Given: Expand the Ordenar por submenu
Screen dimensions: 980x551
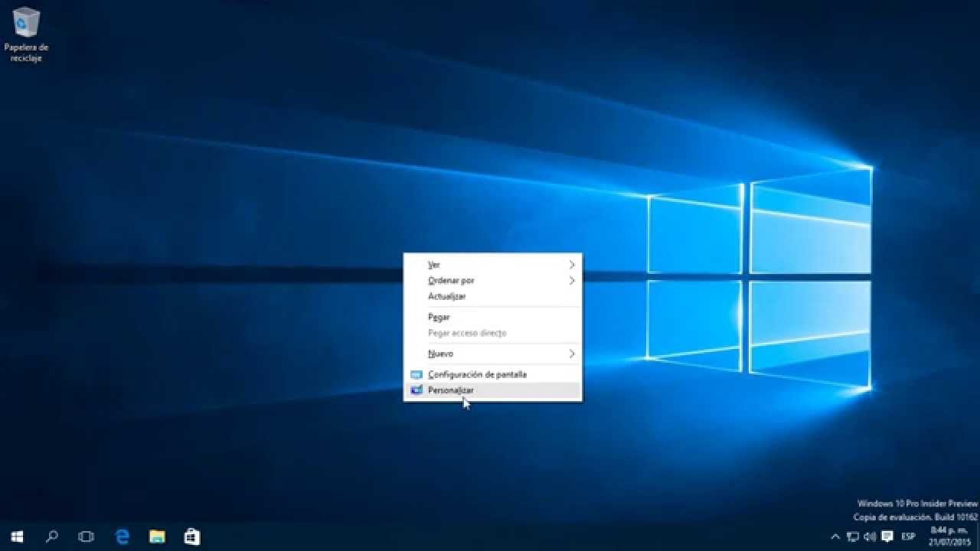Looking at the screenshot, I should coord(571,281).
